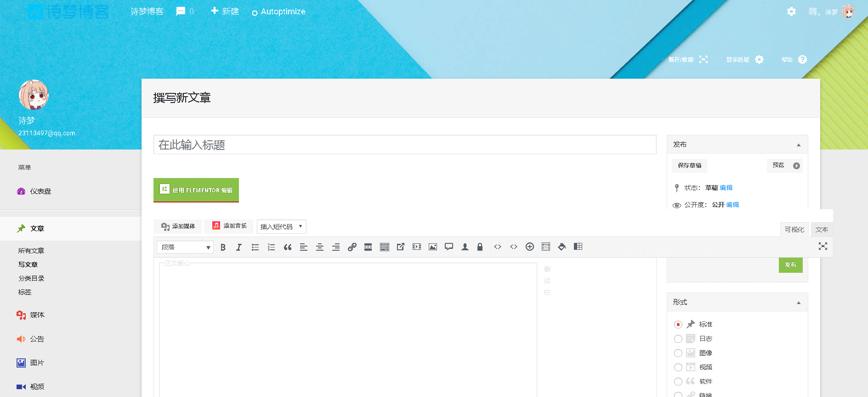Select the 图像 post format
Viewport: 868px width, 397px height.
pos(678,353)
